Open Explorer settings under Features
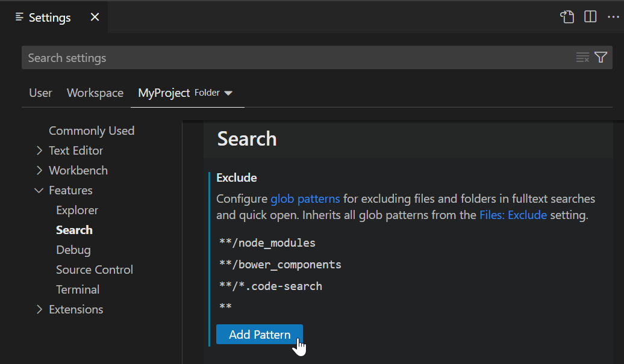This screenshot has width=624, height=364. (77, 210)
